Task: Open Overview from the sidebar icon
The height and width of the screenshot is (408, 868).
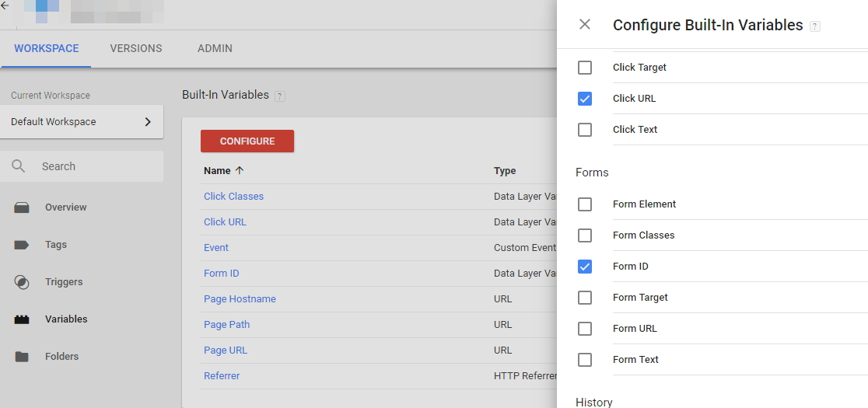Action: (22, 207)
